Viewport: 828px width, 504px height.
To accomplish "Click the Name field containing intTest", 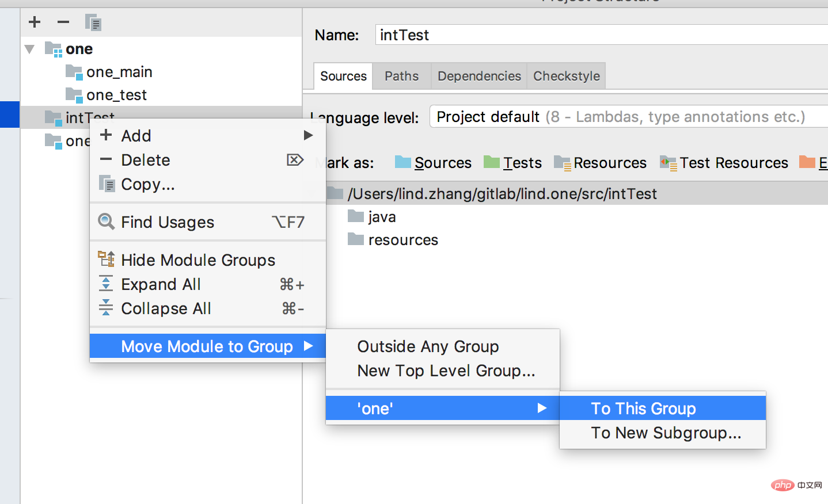I will 602,35.
